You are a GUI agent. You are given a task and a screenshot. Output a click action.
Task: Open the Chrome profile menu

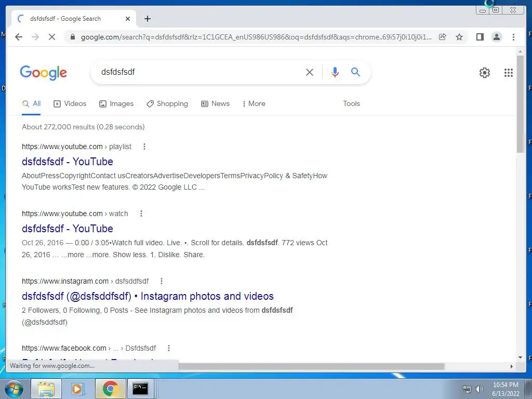point(496,37)
